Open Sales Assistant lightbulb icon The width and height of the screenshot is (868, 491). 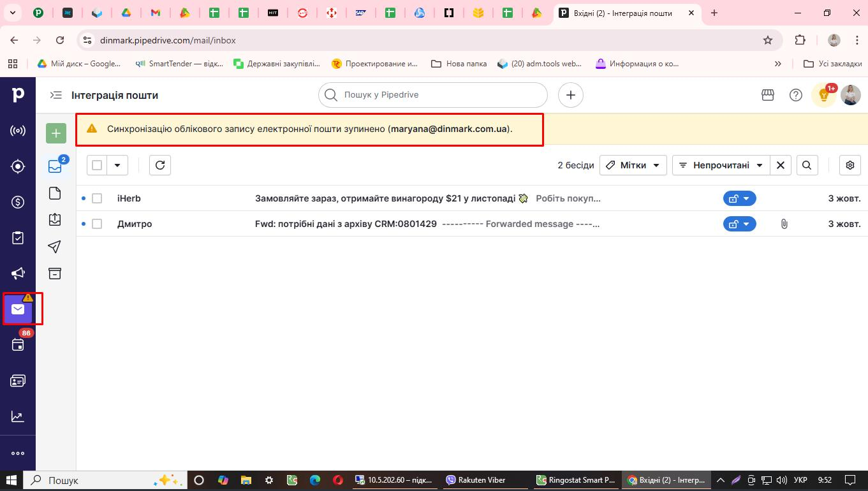click(824, 95)
